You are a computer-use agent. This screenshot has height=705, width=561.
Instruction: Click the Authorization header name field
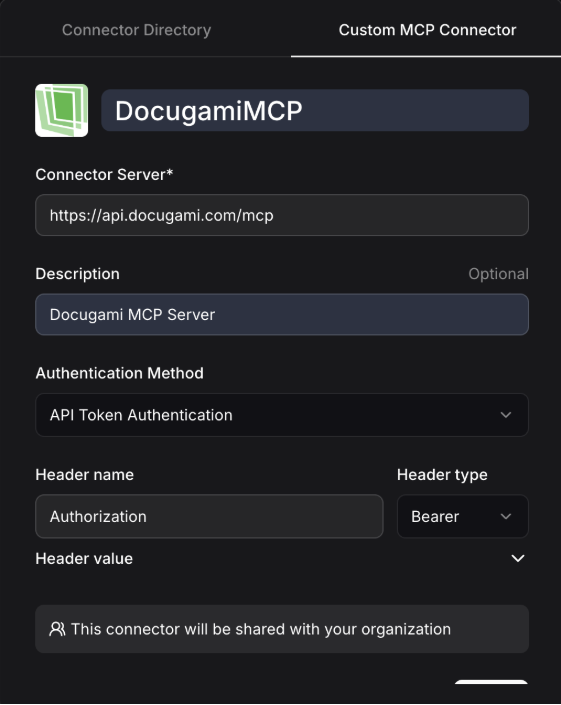[x=209, y=516]
